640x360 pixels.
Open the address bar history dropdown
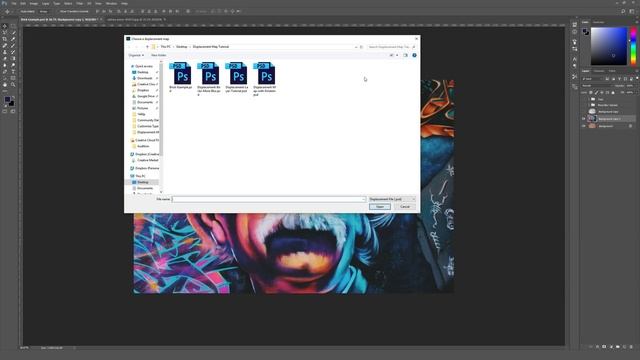pos(356,47)
